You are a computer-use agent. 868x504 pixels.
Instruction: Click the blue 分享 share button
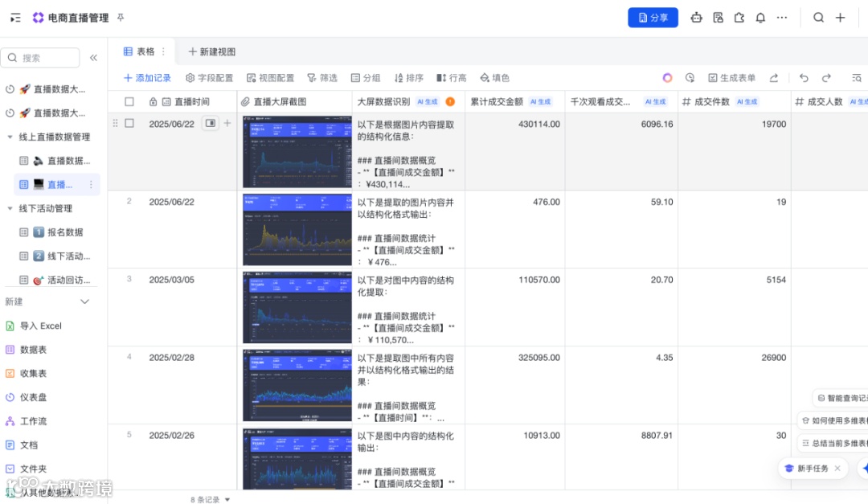click(x=653, y=18)
